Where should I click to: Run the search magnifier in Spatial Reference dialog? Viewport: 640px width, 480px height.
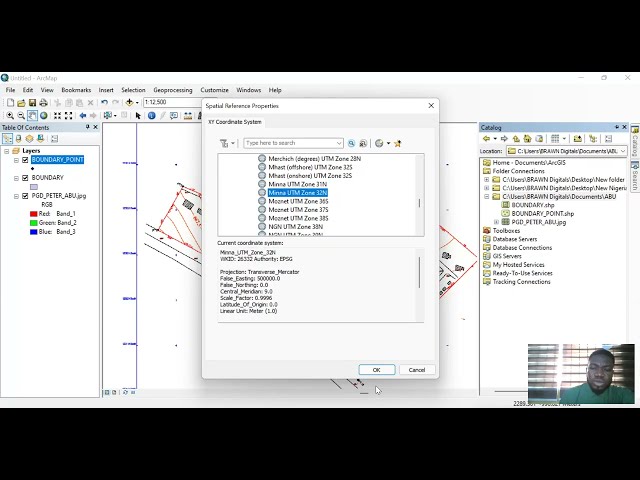click(x=351, y=143)
